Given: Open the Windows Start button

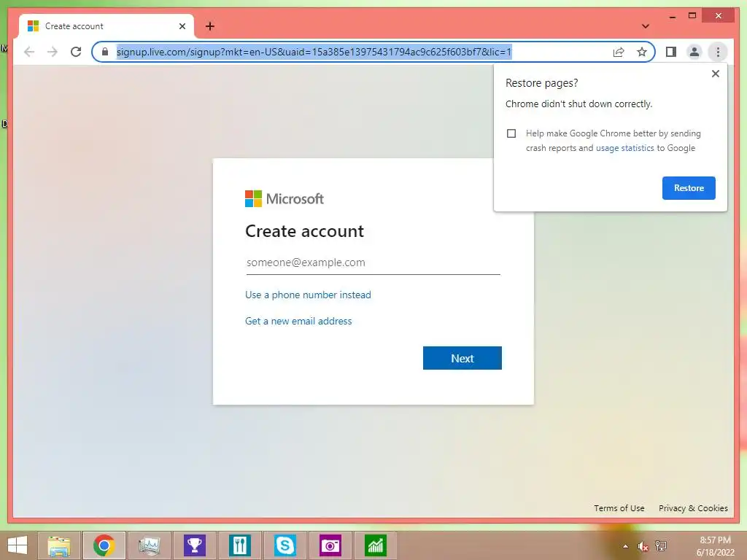Looking at the screenshot, I should 18,545.
